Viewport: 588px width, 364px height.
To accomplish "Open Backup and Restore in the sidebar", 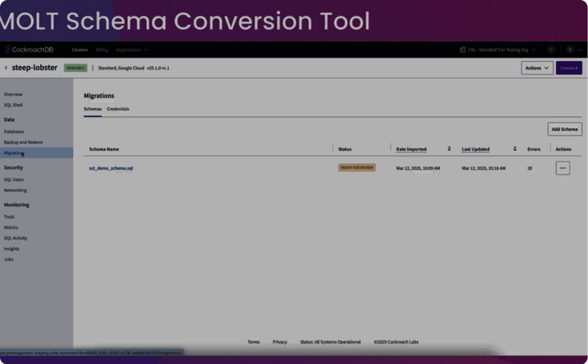I will [x=23, y=143].
